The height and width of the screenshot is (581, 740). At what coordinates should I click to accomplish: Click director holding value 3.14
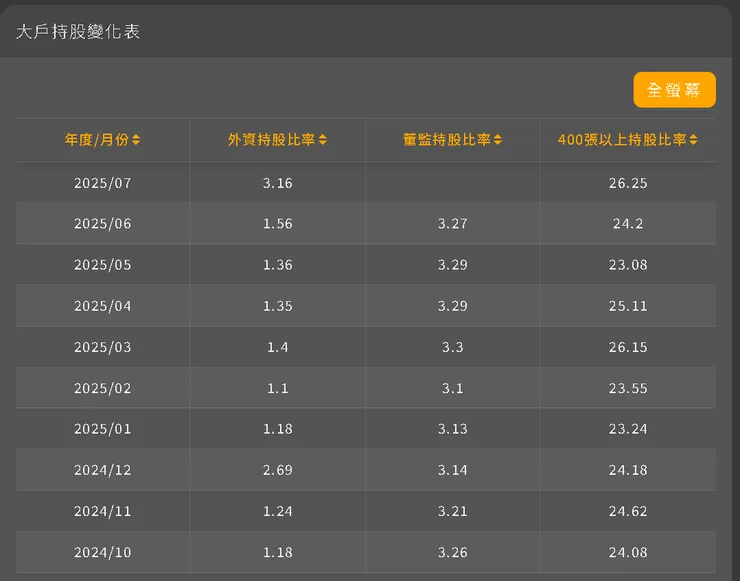(x=453, y=470)
